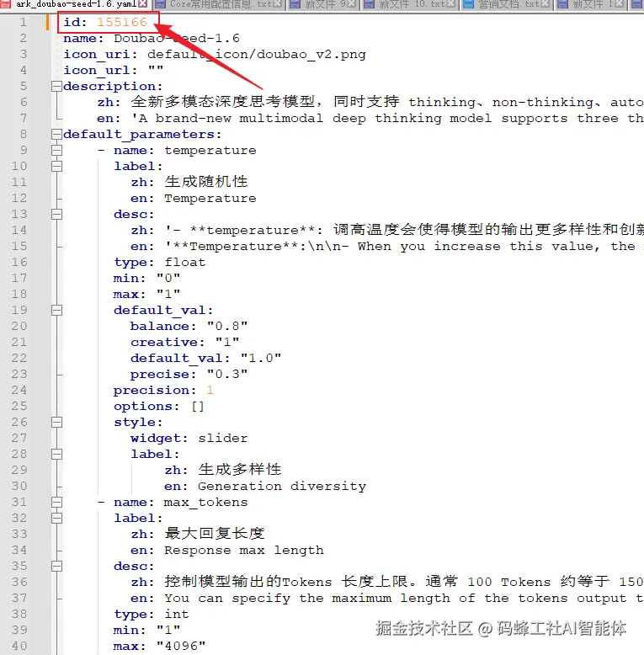The width and height of the screenshot is (644, 655).
Task: Click the en label 'Temperature' on line 12
Action: (210, 199)
